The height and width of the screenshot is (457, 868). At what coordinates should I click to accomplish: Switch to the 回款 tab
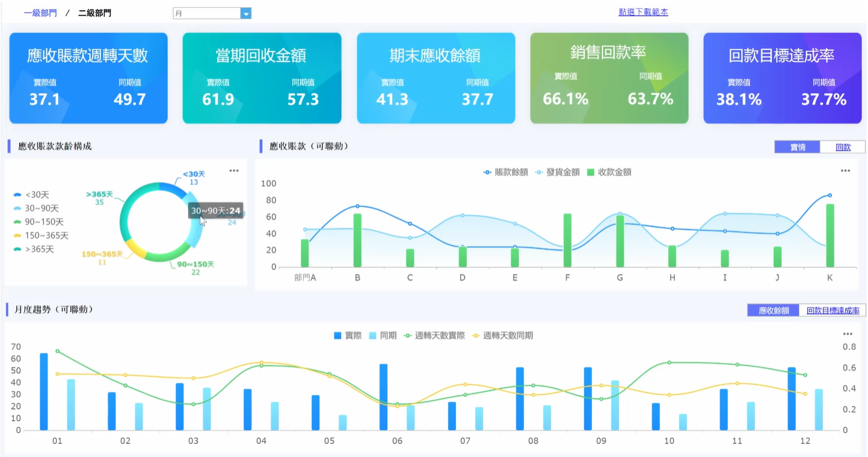tap(843, 147)
